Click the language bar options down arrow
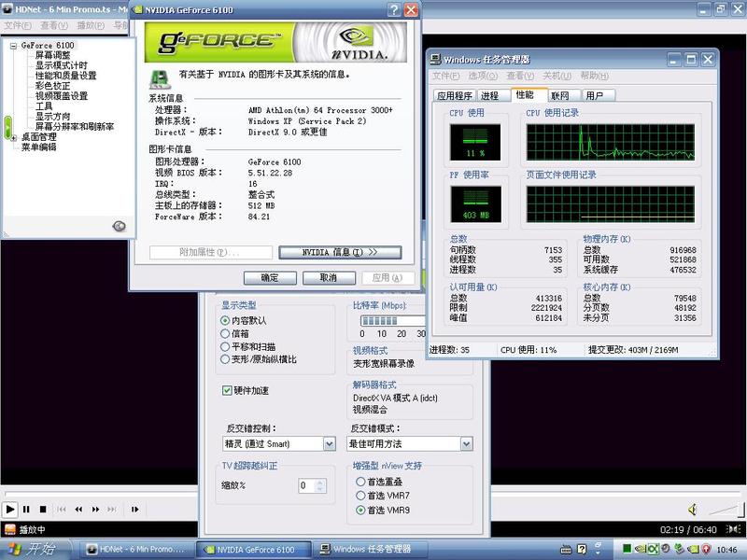Screen dimensions: 747x560 [598, 553]
